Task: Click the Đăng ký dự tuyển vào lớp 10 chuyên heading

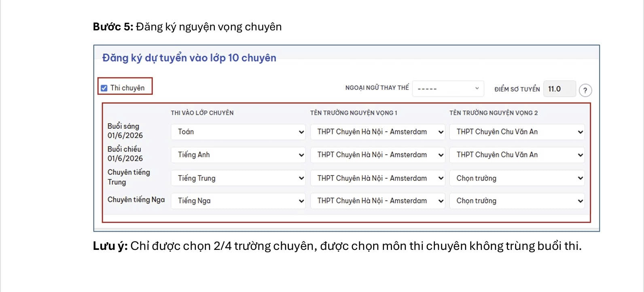Action: click(189, 58)
